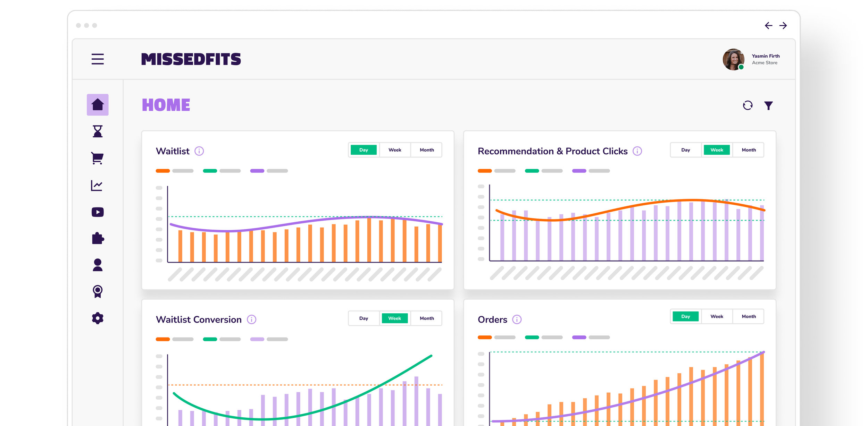Open the puzzle piece integrations icon
The image size is (868, 426).
(x=98, y=238)
